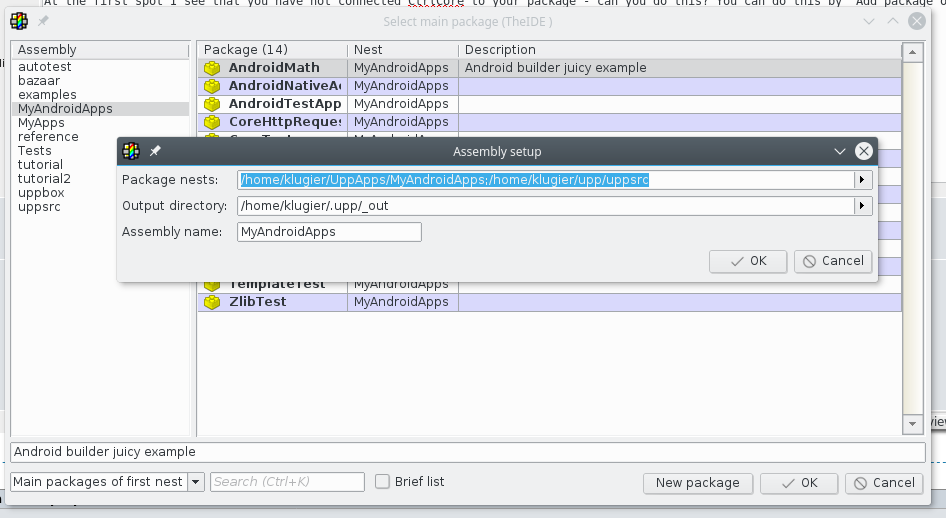Image resolution: width=946 pixels, height=518 pixels.
Task: Click the CoreHttpRequest package icon
Action: point(212,122)
